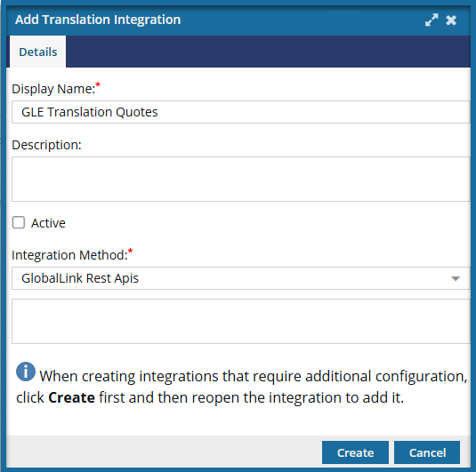Click the blue information icon
The height and width of the screenshot is (472, 476).
tap(26, 372)
